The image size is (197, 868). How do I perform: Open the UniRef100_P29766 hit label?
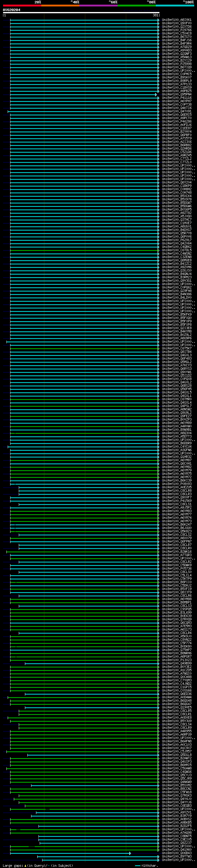[x=176, y=30]
